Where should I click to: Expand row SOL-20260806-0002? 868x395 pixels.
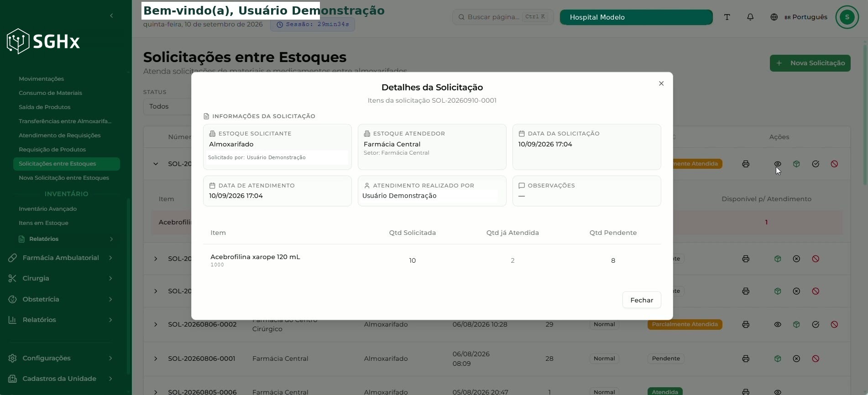point(156,324)
